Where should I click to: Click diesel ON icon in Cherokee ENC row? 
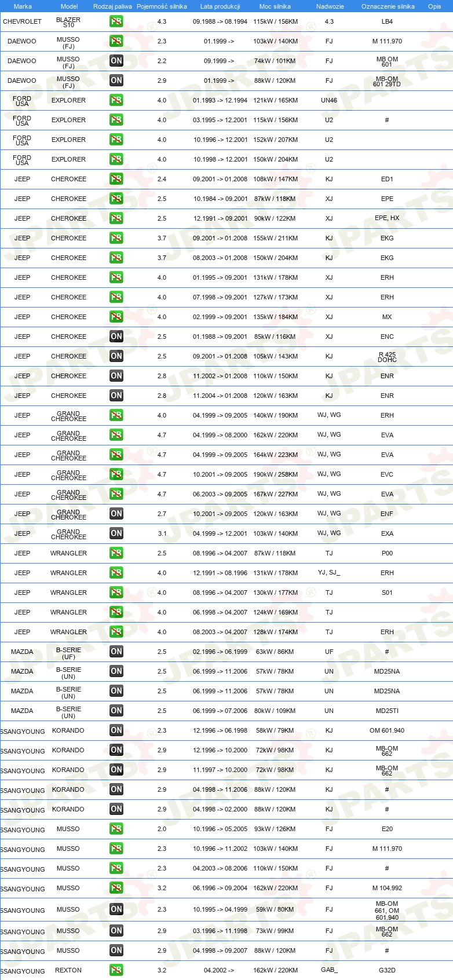coord(116,337)
